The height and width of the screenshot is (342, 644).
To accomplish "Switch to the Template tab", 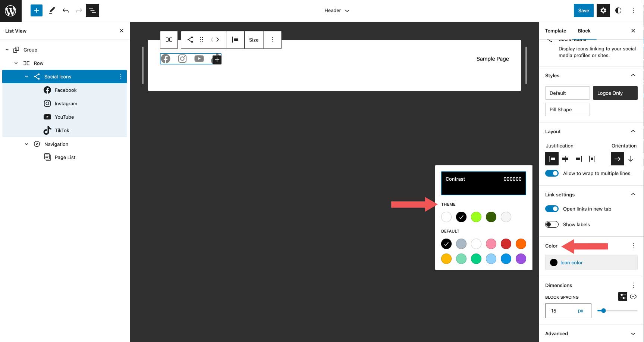I will click(555, 31).
